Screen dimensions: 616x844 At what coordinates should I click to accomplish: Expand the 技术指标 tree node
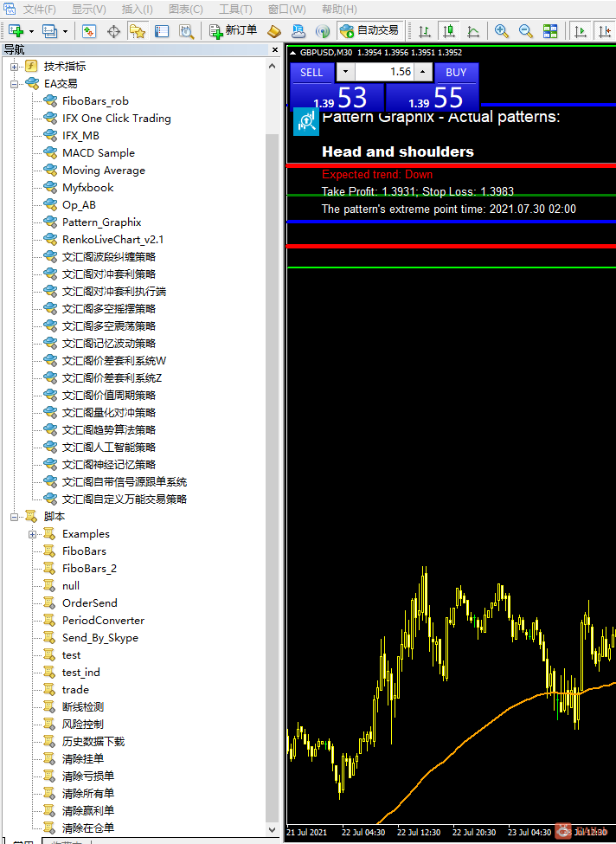pos(15,67)
